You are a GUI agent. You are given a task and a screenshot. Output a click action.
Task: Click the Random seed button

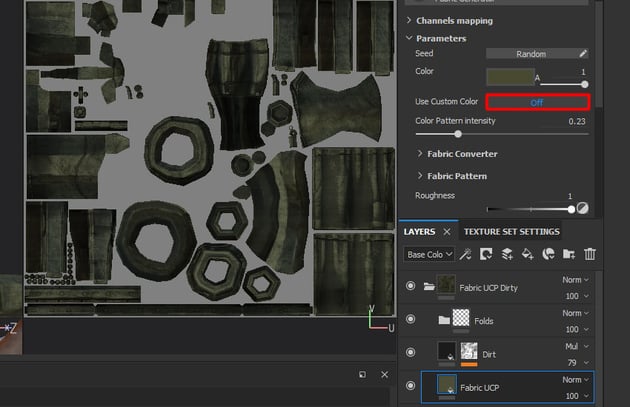(531, 53)
